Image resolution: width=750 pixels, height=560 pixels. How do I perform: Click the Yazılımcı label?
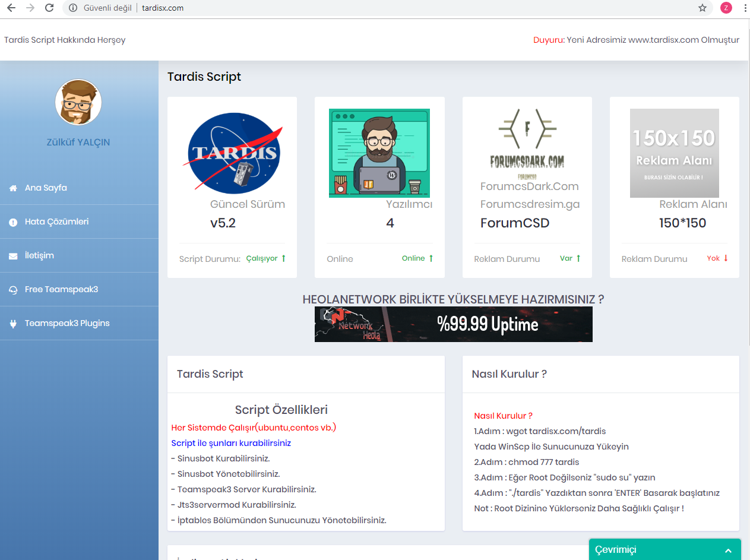(x=409, y=204)
